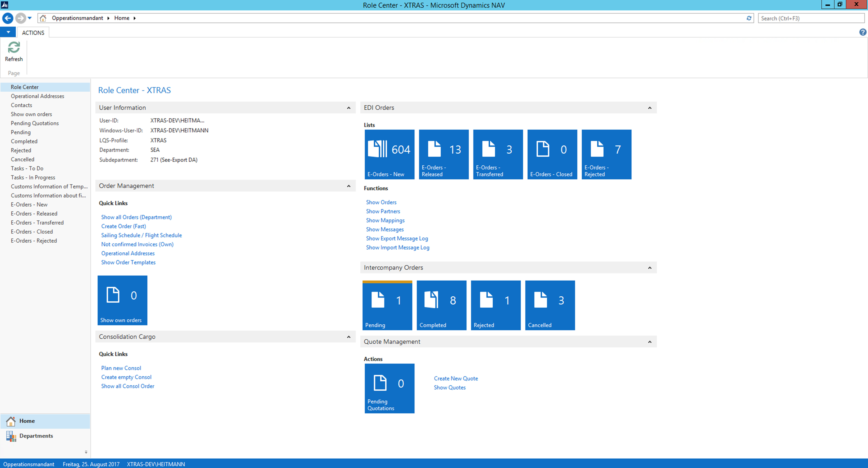Open the blue application menu dropdown

coord(8,32)
